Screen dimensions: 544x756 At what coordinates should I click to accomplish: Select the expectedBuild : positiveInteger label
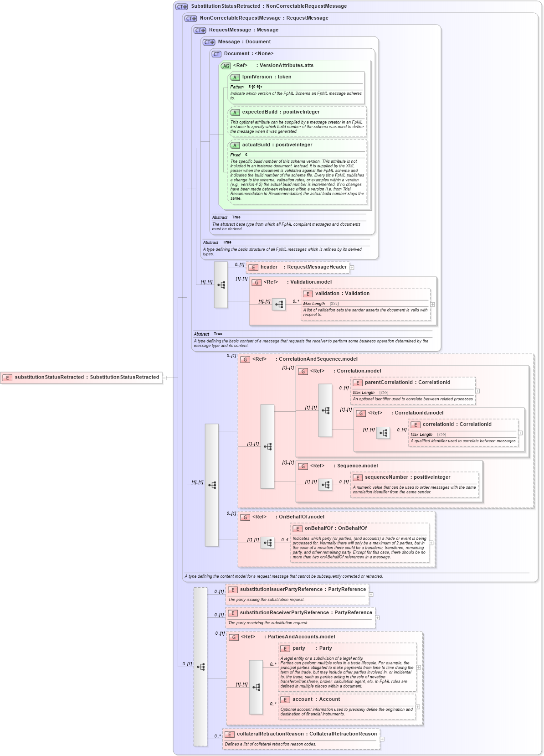click(281, 112)
